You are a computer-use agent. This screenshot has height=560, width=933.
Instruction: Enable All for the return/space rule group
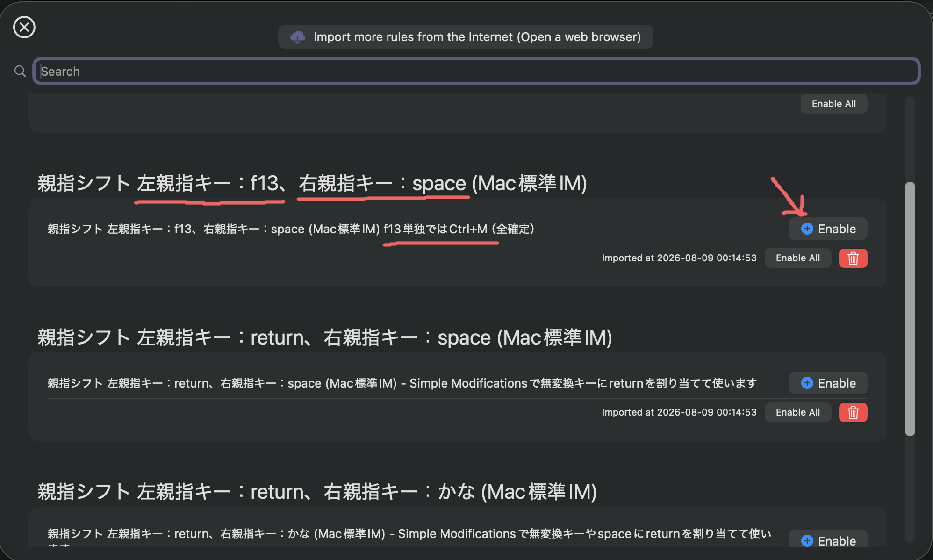point(798,413)
